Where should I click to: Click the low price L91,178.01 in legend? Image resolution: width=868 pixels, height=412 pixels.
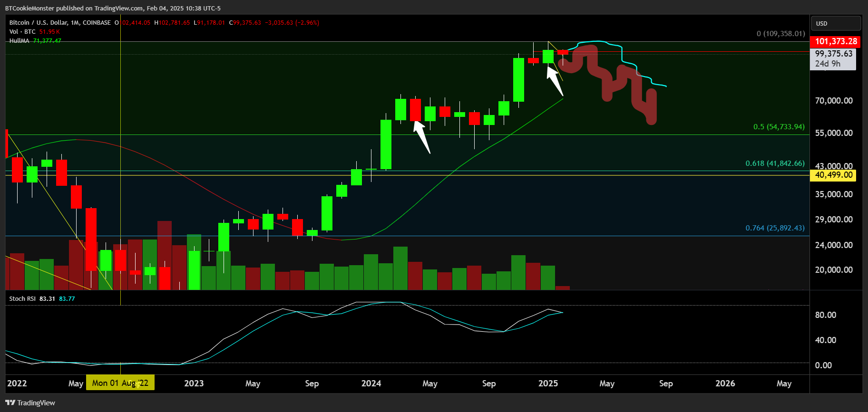pos(209,22)
